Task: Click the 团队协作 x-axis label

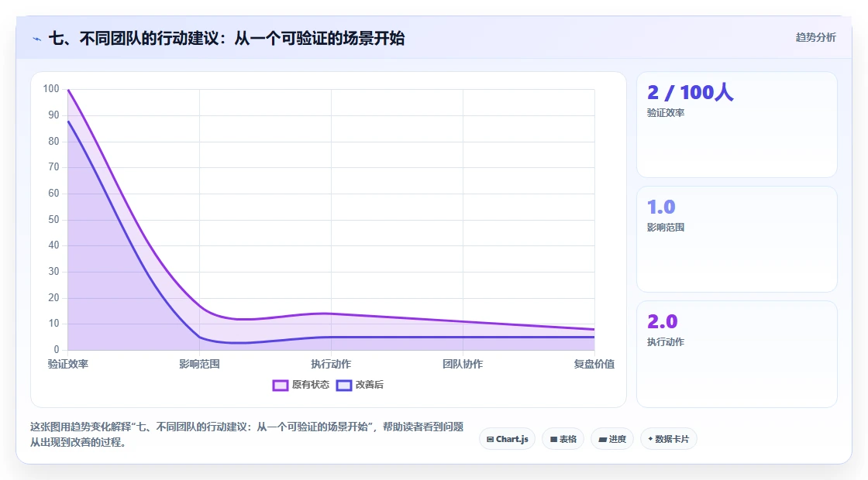Action: tap(463, 364)
